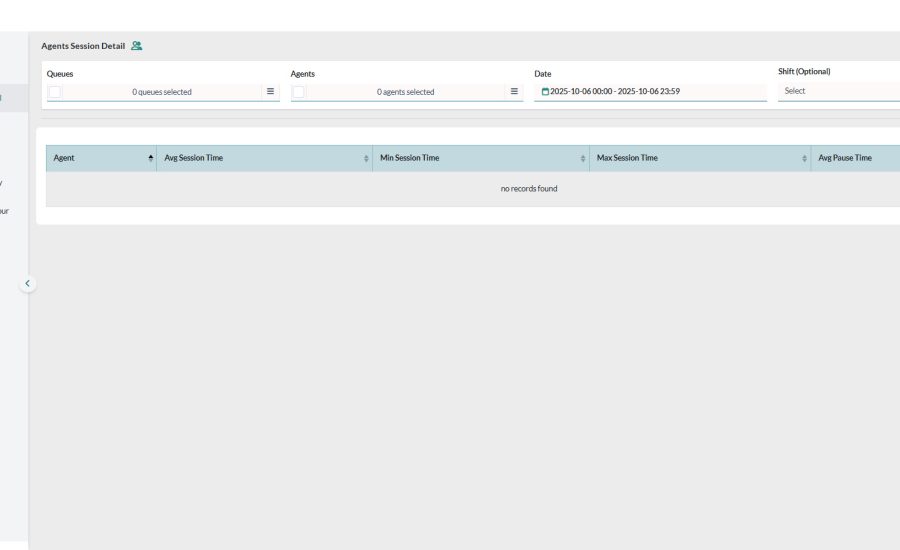This screenshot has width=900, height=550.
Task: Expand the Queues multi-select dropdown
Action: [x=162, y=92]
